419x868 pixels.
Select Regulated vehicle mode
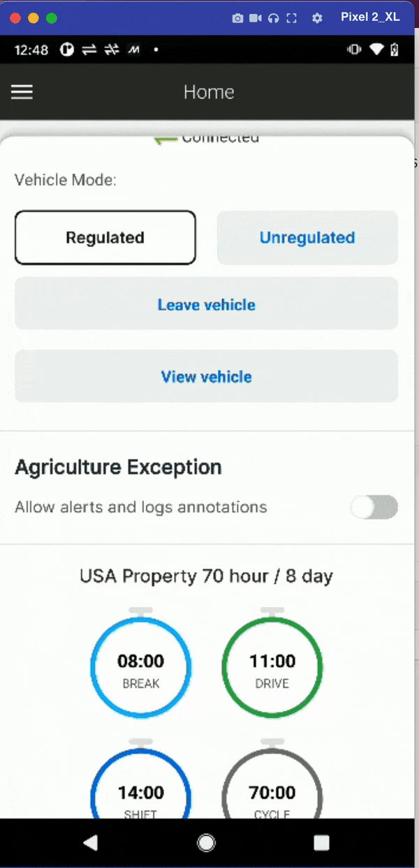[x=105, y=238]
